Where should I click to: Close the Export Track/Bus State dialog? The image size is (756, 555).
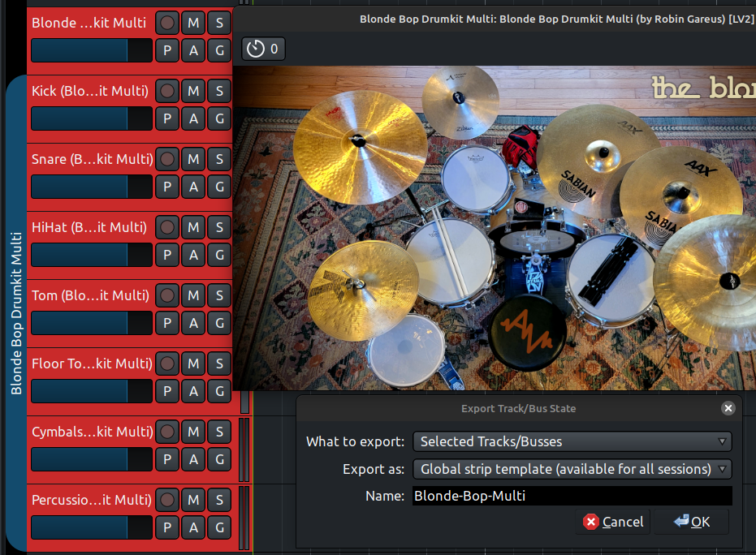[x=728, y=408]
